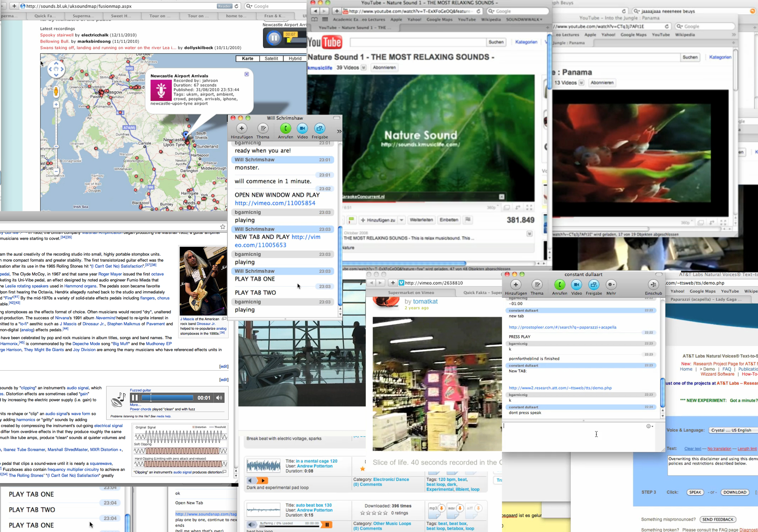Screen dimensions: 758x532
Task: Call constant dullaart with Anrufen
Action: tap(560, 287)
